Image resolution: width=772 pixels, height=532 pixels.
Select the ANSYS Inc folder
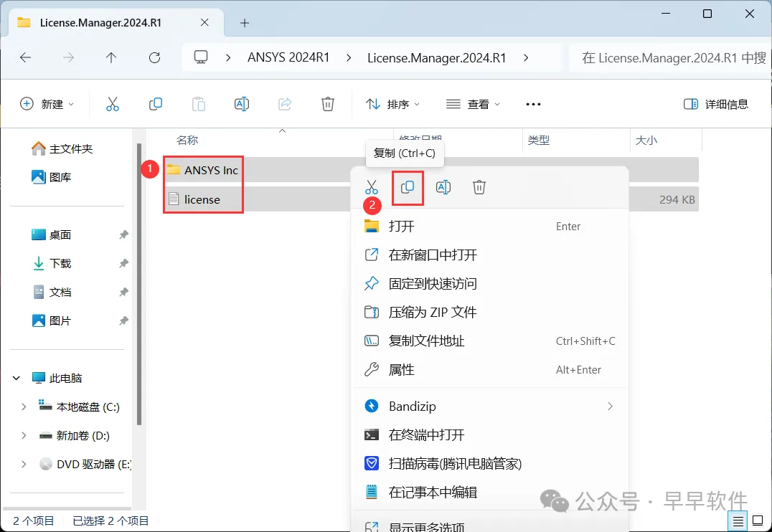pyautogui.click(x=211, y=170)
